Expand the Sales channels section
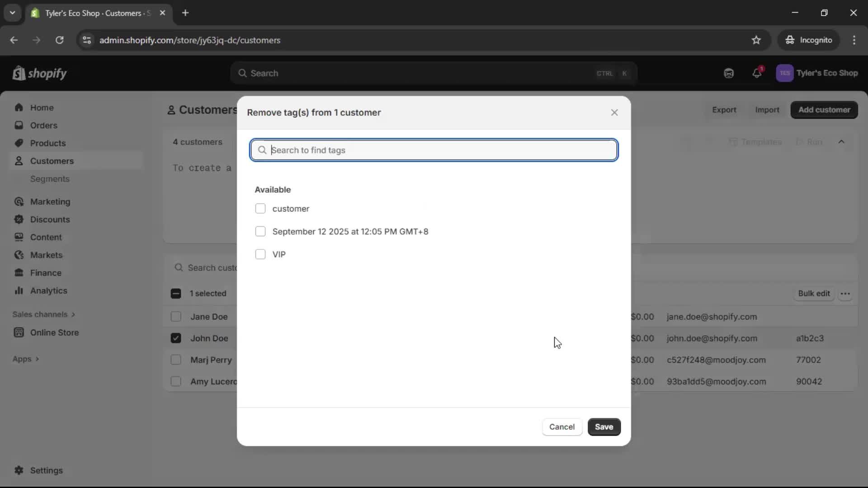This screenshot has width=868, height=488. pos(44,314)
